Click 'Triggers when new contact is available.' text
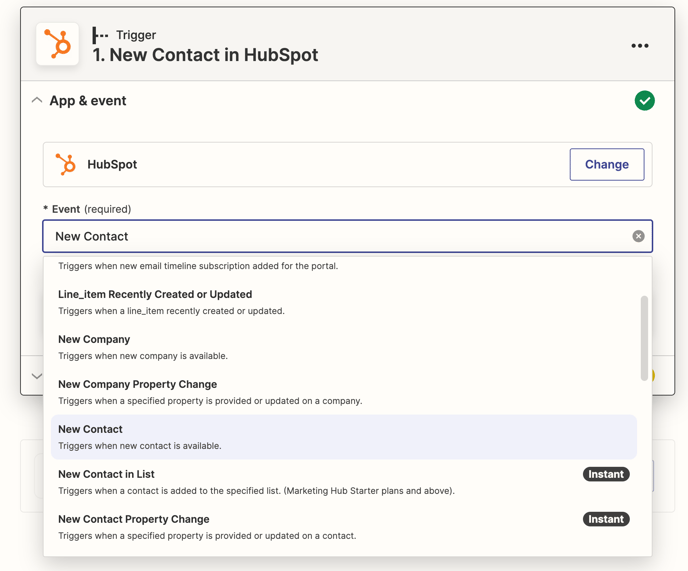Screen dimensions: 688x571 coord(140,446)
